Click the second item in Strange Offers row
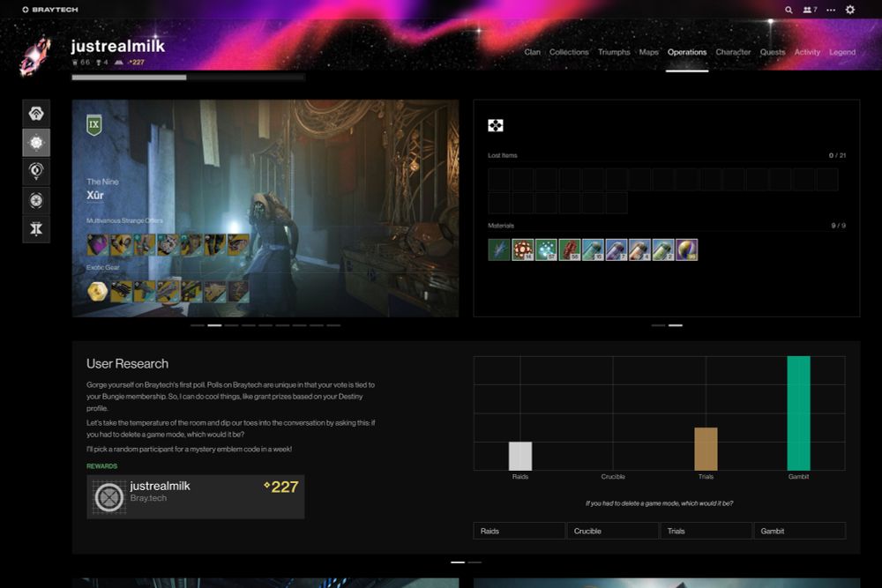This screenshot has height=588, width=882. tap(121, 245)
